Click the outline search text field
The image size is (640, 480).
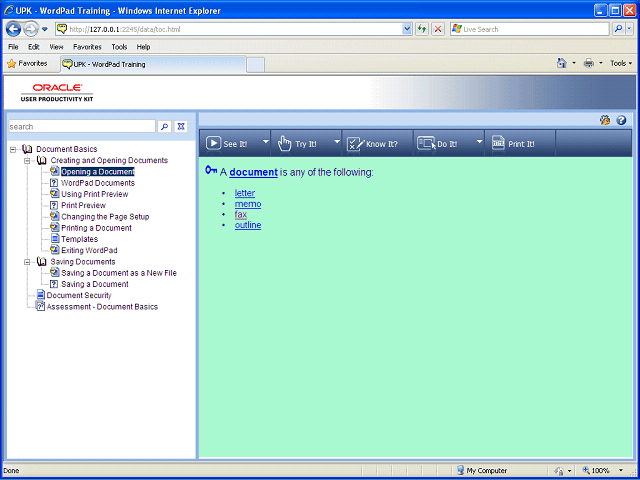(82, 127)
